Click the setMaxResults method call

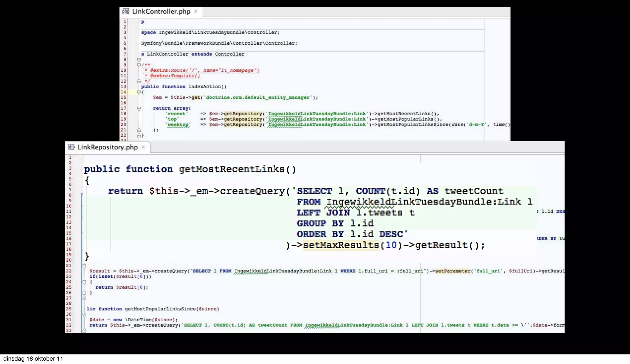pyautogui.click(x=341, y=245)
